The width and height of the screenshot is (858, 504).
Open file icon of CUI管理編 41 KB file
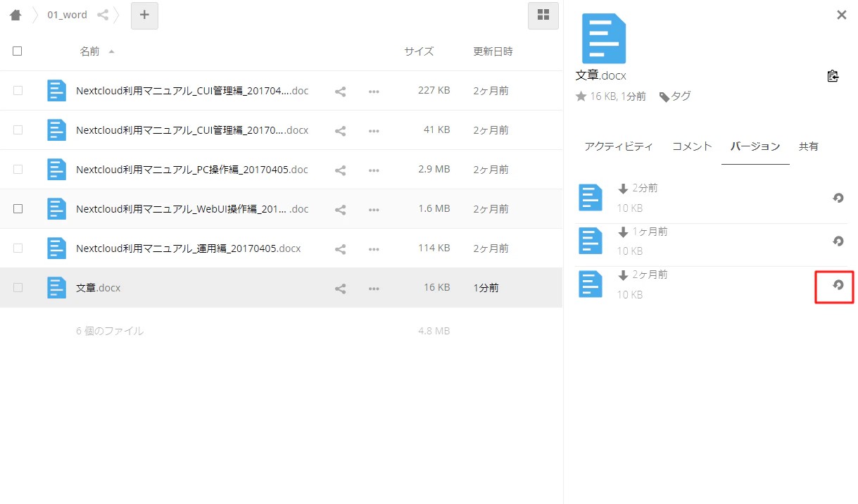point(56,130)
